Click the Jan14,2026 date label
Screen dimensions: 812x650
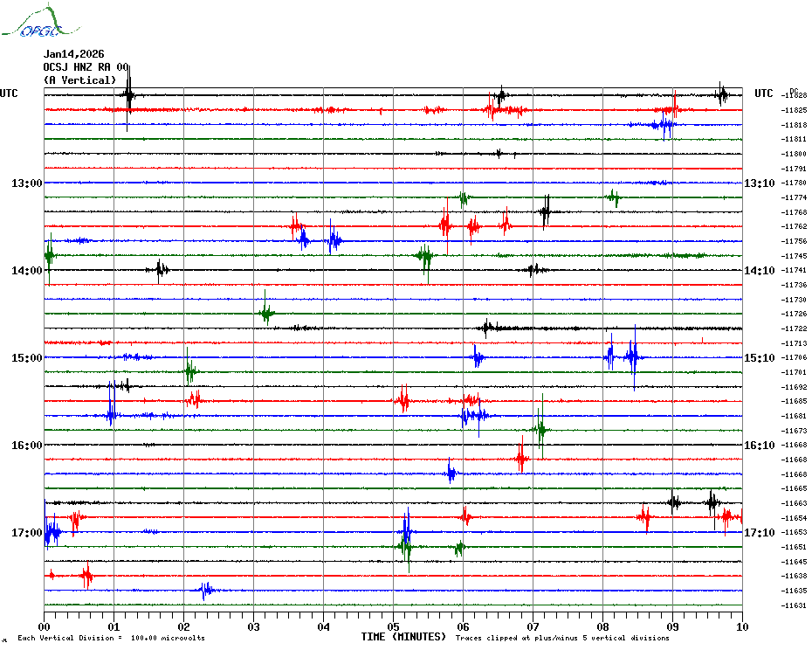click(x=73, y=54)
